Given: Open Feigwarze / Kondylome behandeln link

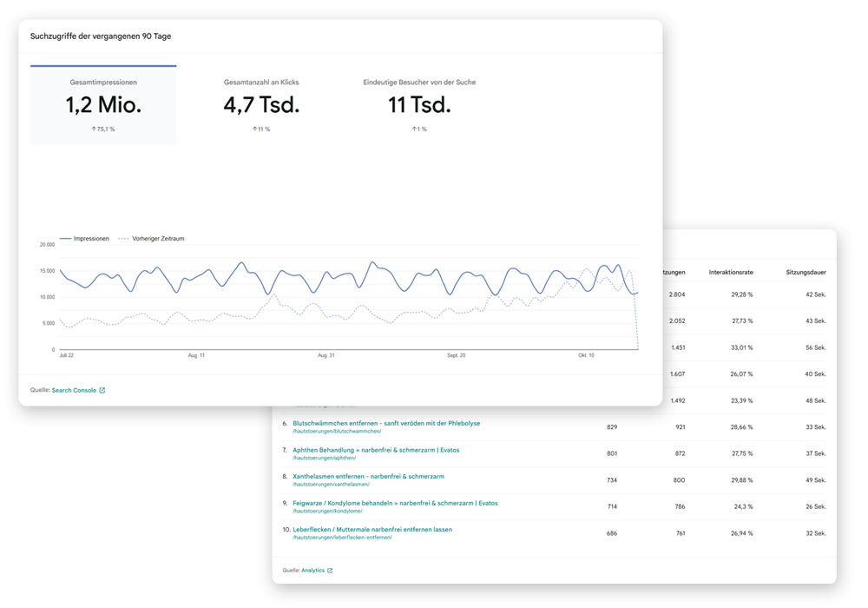Looking at the screenshot, I should coord(395,503).
